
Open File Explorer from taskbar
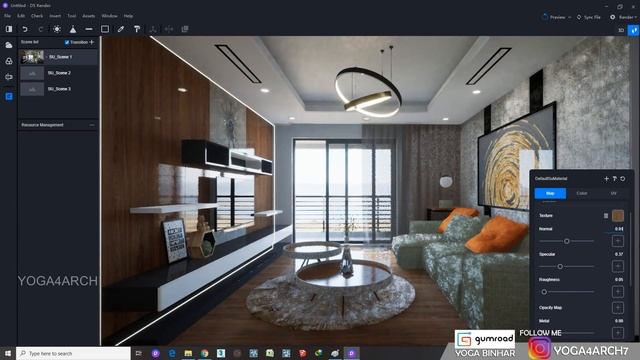pos(188,353)
